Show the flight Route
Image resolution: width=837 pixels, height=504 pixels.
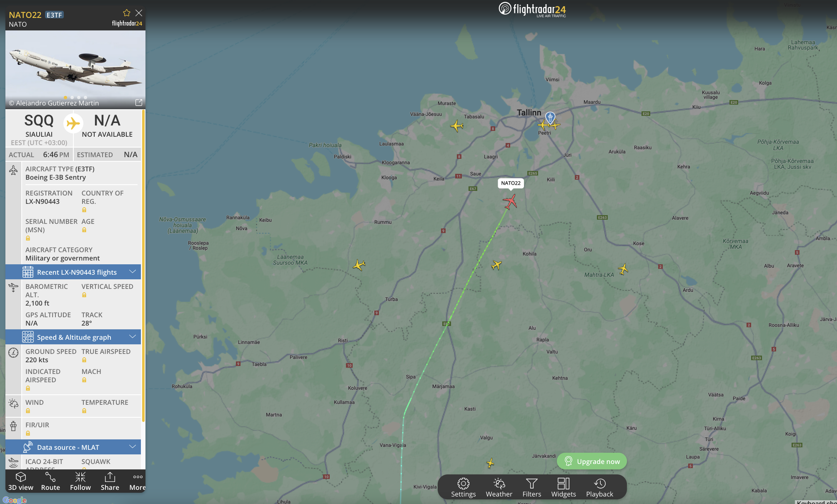pyautogui.click(x=50, y=481)
